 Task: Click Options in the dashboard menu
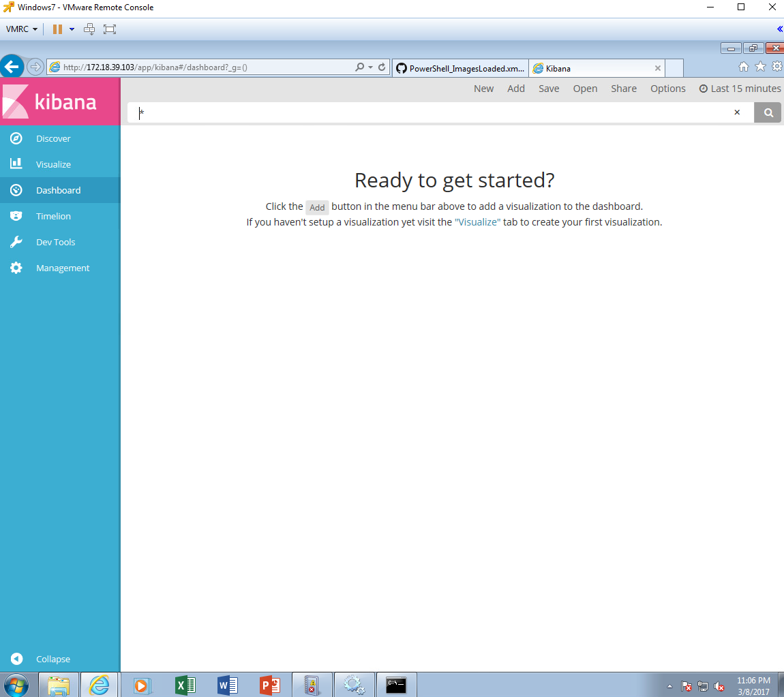(667, 89)
